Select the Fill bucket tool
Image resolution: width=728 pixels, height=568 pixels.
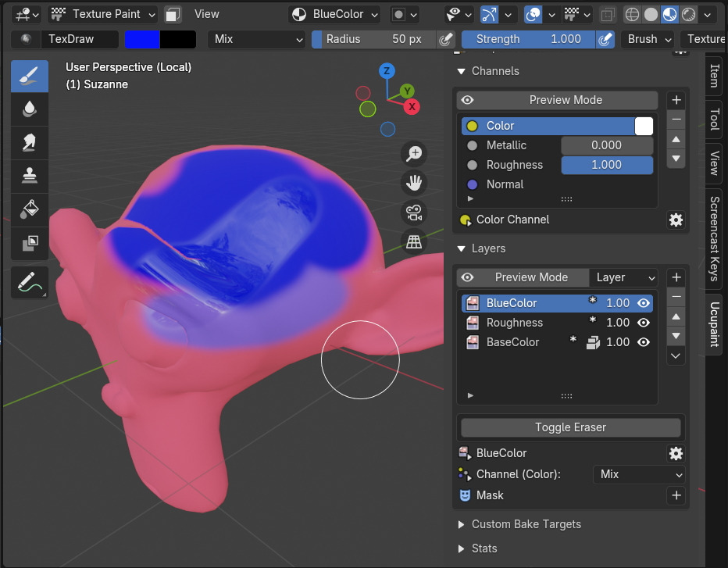pos(29,209)
